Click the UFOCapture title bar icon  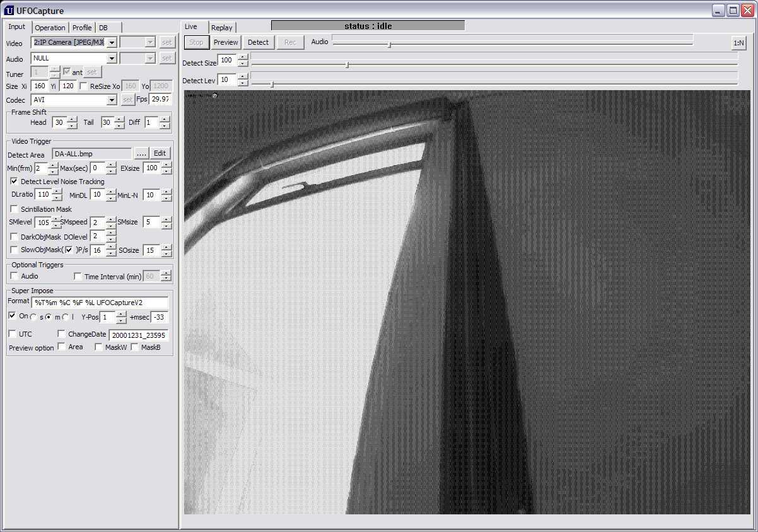pyautogui.click(x=9, y=11)
